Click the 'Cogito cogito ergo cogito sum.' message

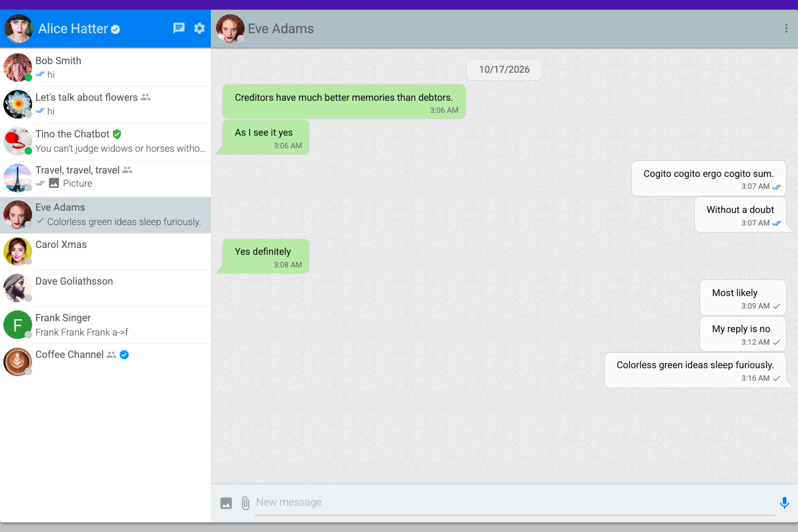coord(709,179)
